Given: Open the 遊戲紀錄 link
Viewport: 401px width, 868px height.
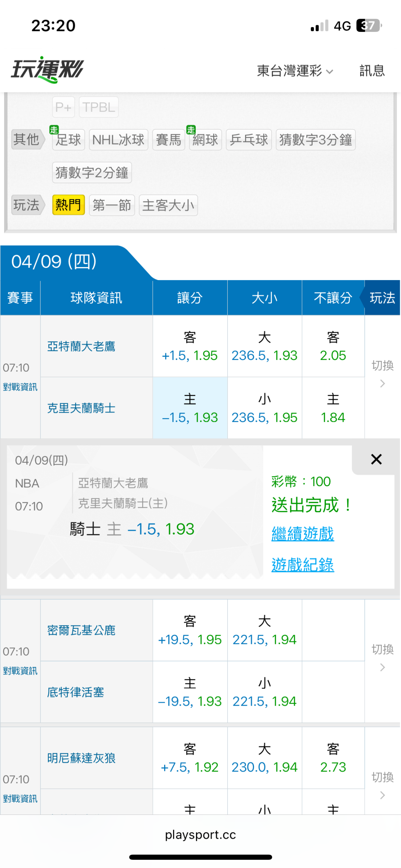Looking at the screenshot, I should point(303,565).
